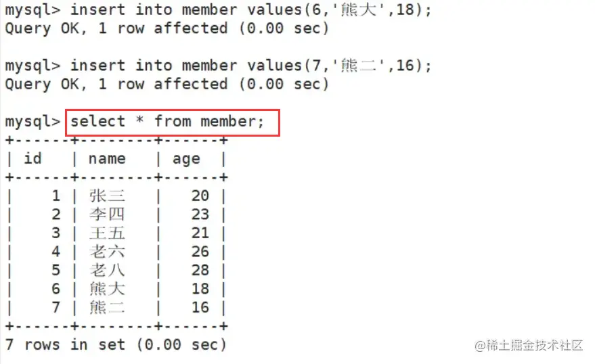This screenshot has height=364, width=595.
Task: Click the highlighted select * from member command
Action: (167, 122)
